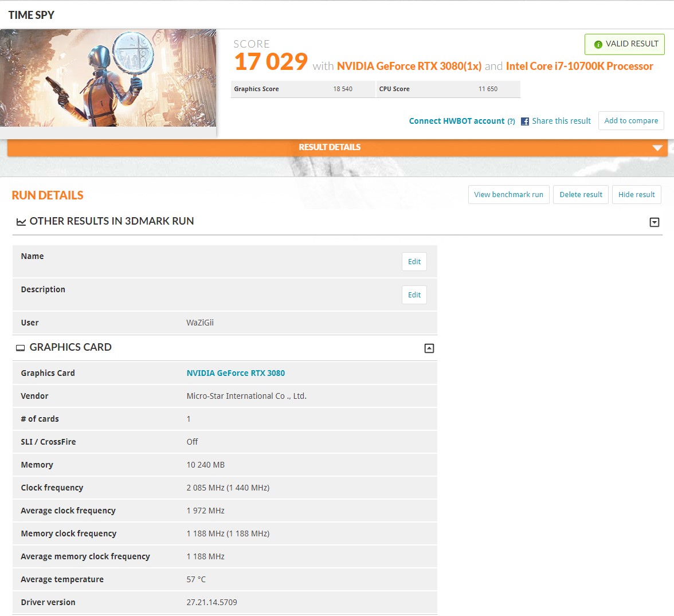Click the Time Spy benchmark thumbnail image

pos(108,78)
